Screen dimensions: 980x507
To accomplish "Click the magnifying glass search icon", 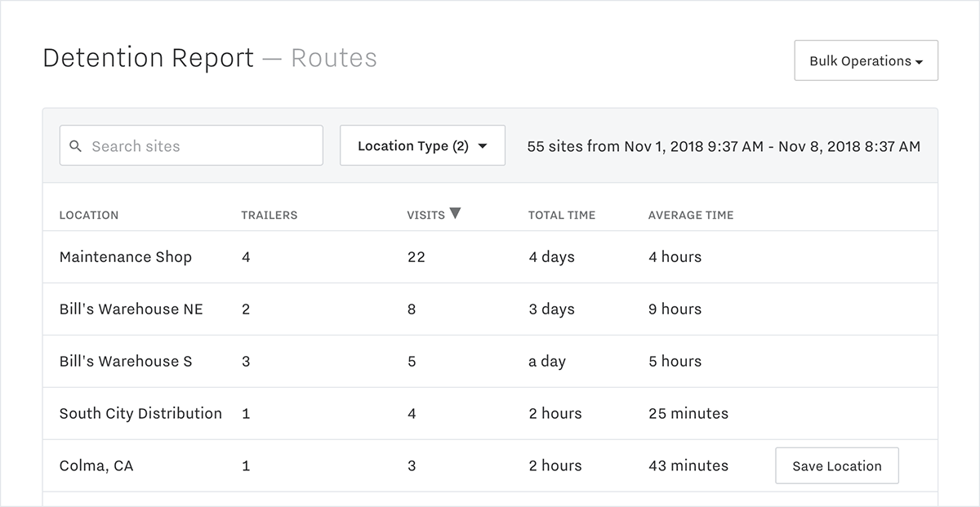I will 76,145.
